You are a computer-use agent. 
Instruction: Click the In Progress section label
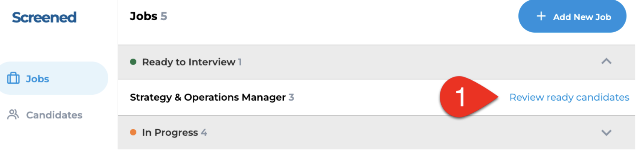[x=170, y=133]
